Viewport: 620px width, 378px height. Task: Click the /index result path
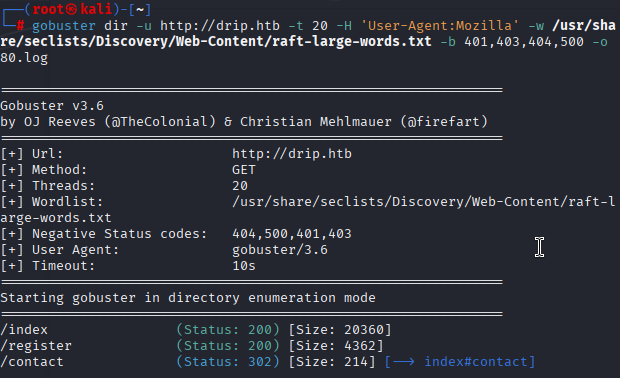coord(24,330)
